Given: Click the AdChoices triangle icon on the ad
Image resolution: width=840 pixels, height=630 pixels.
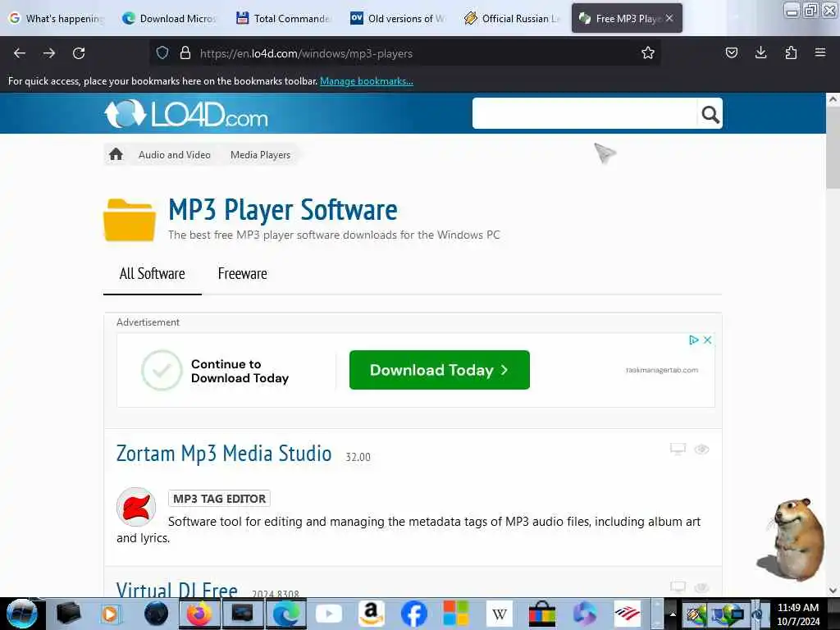Looking at the screenshot, I should pyautogui.click(x=694, y=340).
